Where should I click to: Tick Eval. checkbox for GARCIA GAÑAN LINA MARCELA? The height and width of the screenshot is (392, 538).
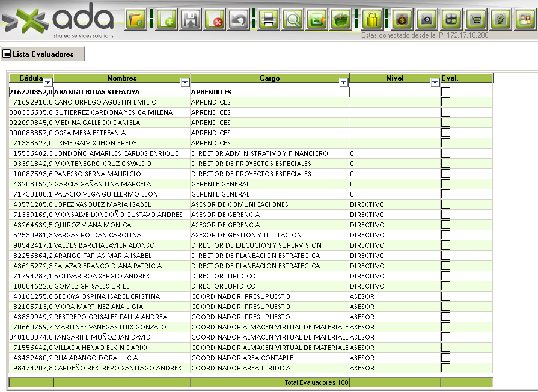(x=445, y=184)
